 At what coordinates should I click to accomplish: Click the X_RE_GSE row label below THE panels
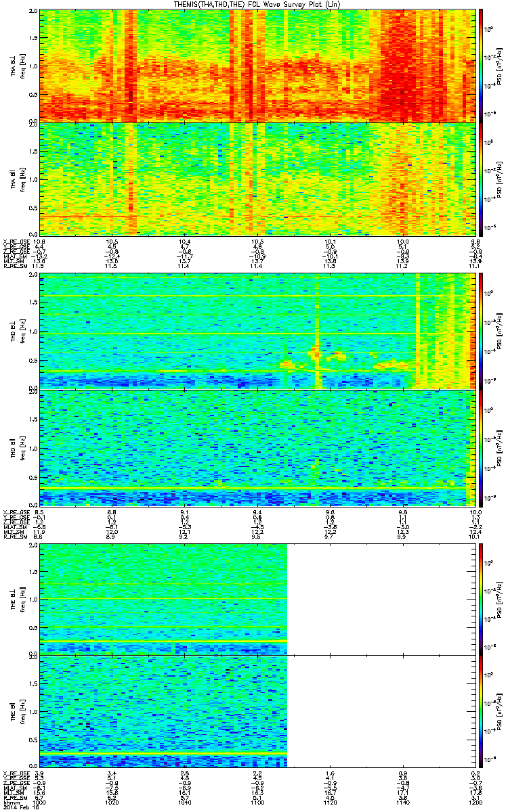pyautogui.click(x=15, y=773)
